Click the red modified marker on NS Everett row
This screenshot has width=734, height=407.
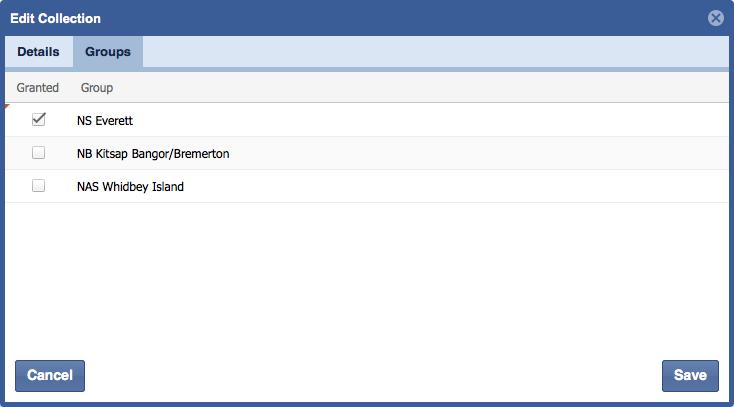(x=7, y=106)
